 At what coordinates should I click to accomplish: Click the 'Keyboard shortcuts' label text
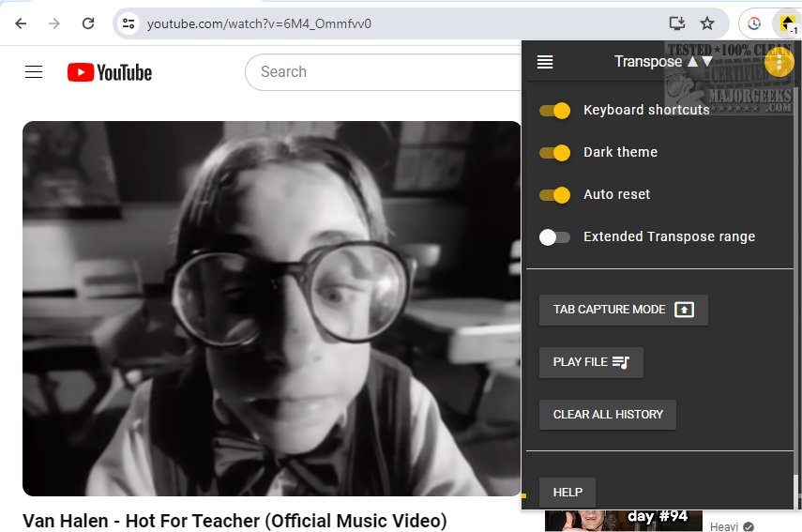coord(646,110)
